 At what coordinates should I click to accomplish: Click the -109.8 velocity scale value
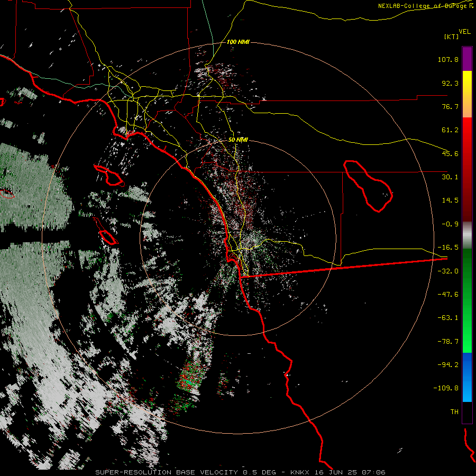[446, 388]
